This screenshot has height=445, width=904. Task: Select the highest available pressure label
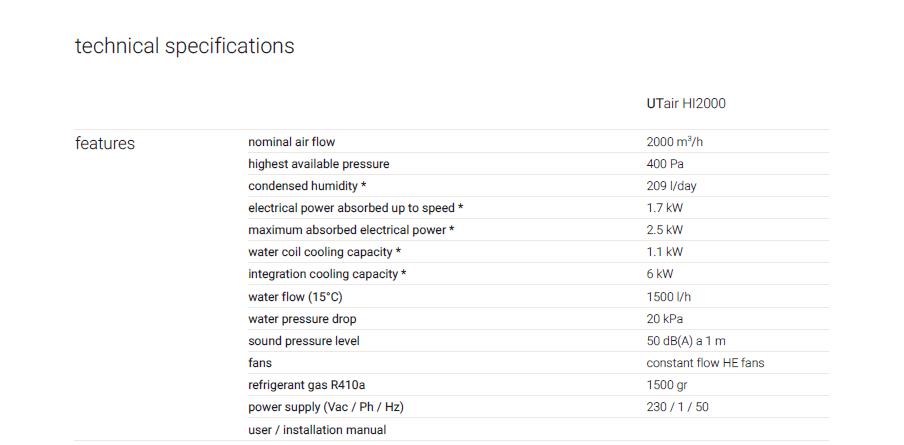click(319, 164)
